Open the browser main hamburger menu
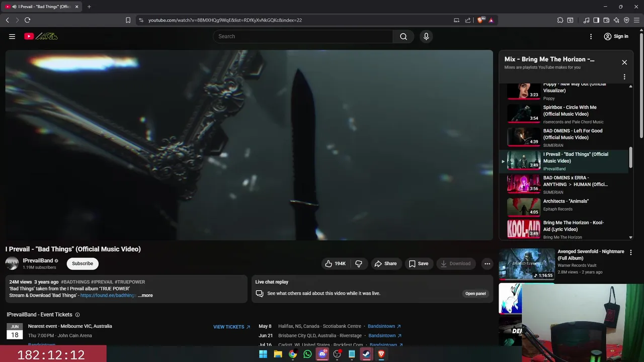This screenshot has width=644, height=362. [636, 20]
